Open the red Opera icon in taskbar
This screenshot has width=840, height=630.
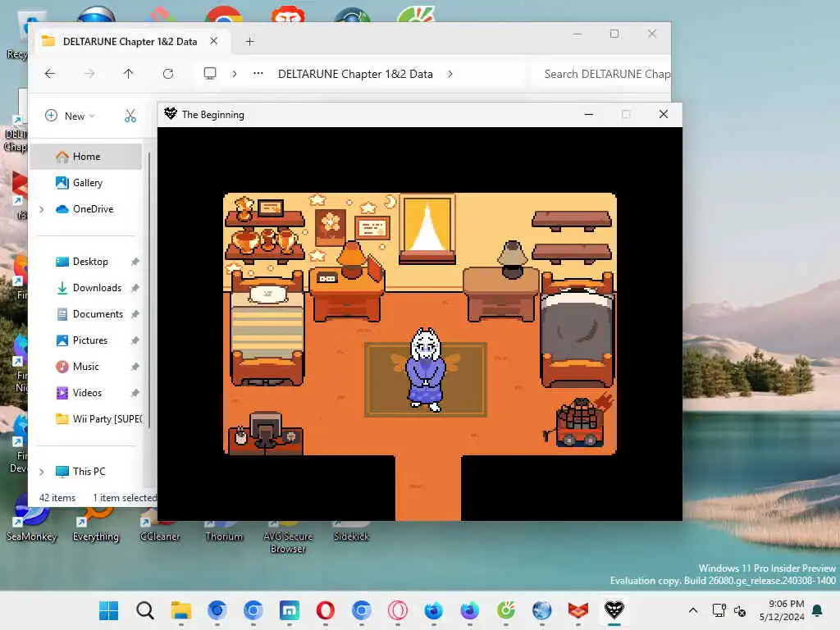point(325,610)
